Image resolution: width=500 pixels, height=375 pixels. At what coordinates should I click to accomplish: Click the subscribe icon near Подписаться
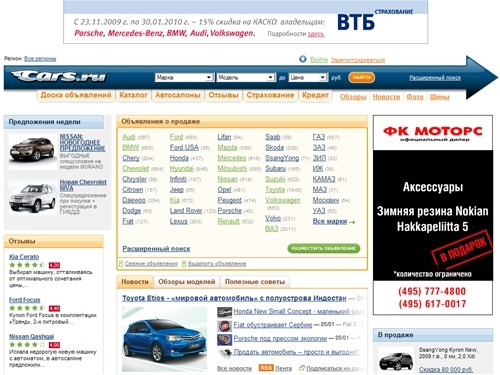tap(302, 368)
